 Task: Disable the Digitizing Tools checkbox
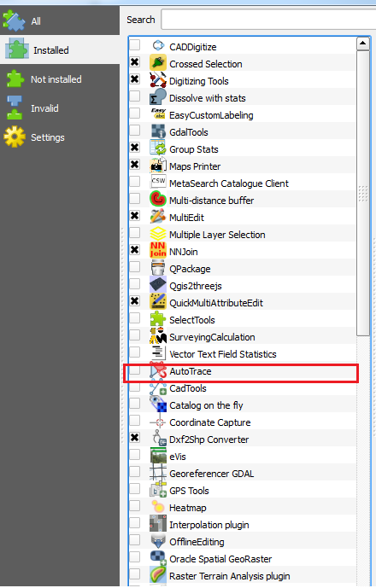point(134,79)
